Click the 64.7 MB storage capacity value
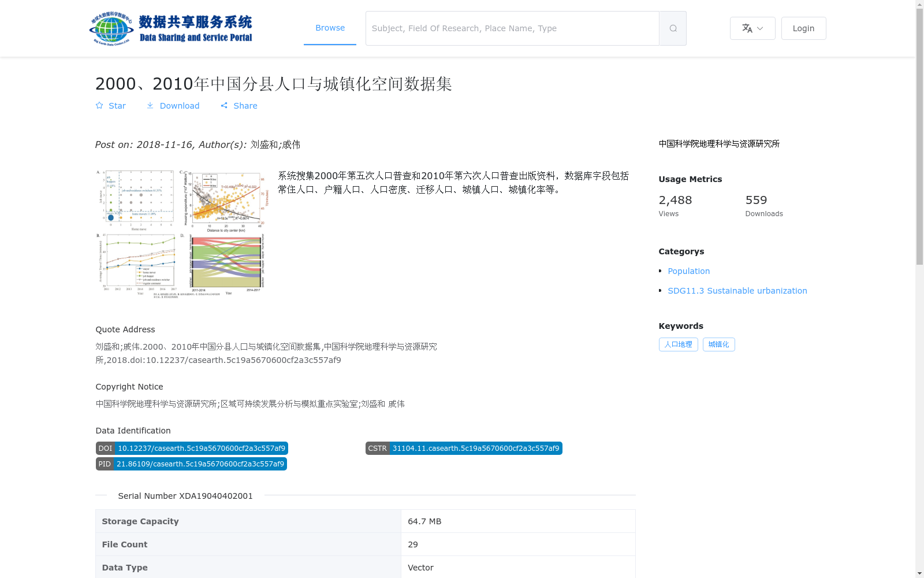924x578 pixels. 424,521
